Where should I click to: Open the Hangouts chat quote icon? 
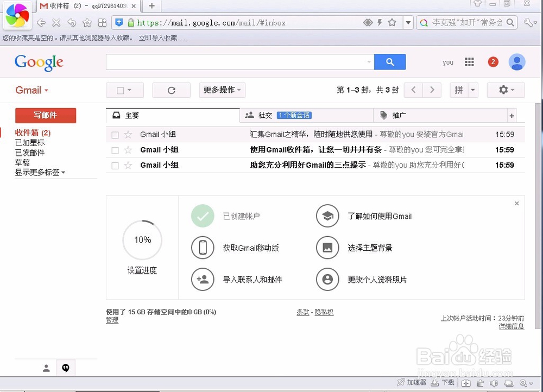(x=66, y=368)
